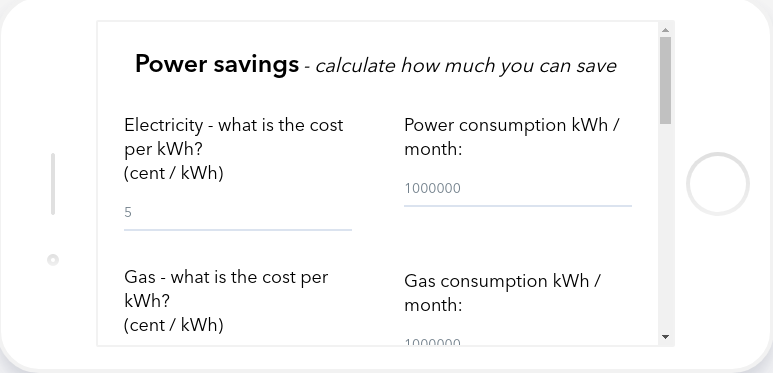
Task: Click the 'Gas - what is the cost per' label
Action: click(x=226, y=277)
